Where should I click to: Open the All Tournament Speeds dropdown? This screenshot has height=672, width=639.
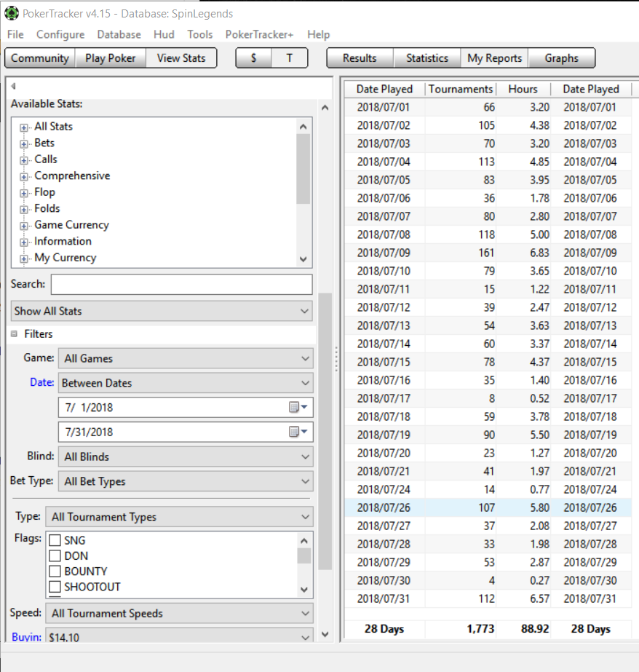point(180,613)
